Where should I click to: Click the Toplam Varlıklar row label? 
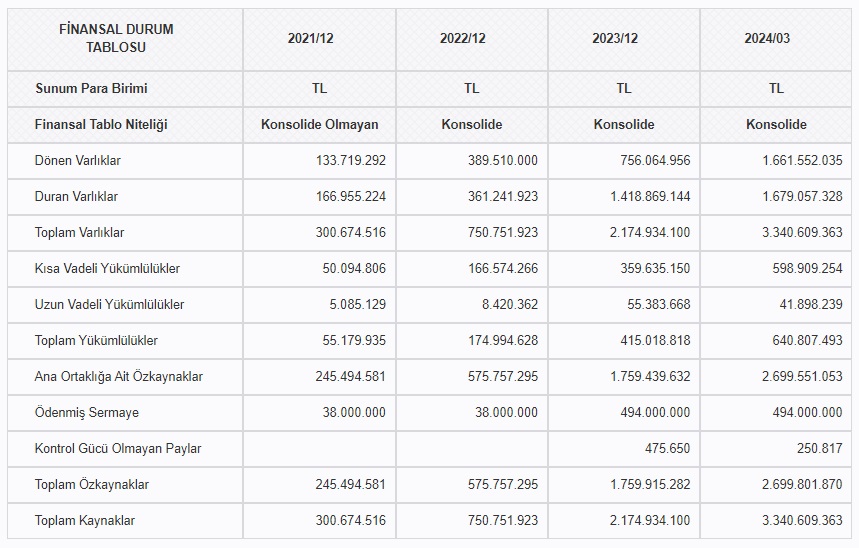point(80,232)
